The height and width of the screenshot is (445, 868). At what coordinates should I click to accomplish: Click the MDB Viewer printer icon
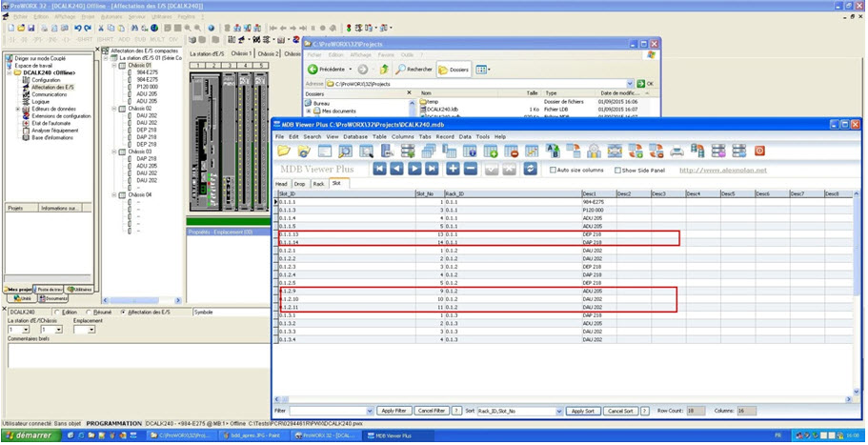pyautogui.click(x=676, y=151)
